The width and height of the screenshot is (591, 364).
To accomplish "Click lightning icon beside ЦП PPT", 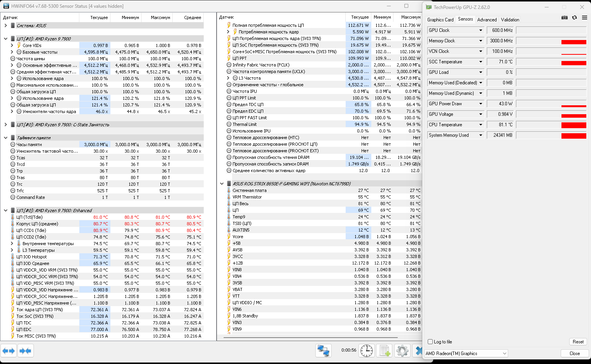I will click(229, 58).
